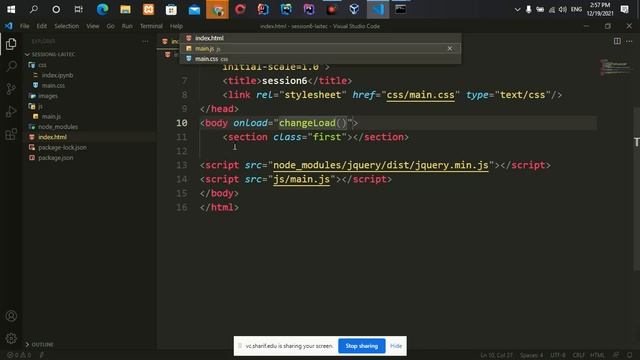Click the Spaces: 4 indentation setting
Screen dimensions: 640x360
pyautogui.click(x=531, y=355)
